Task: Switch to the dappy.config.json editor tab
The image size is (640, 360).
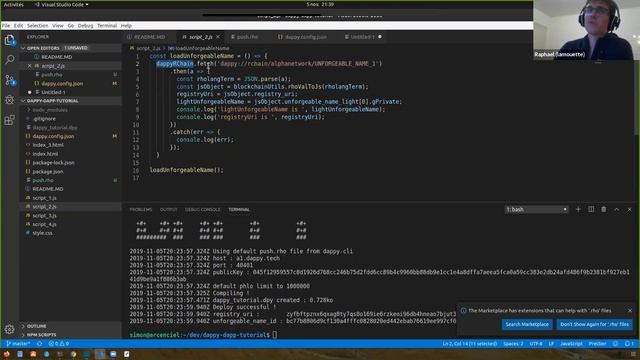Action: point(305,37)
